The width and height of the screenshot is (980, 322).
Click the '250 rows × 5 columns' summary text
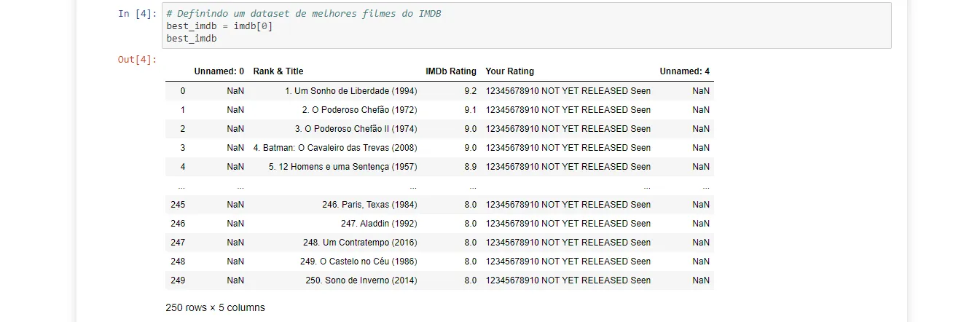coord(215,307)
